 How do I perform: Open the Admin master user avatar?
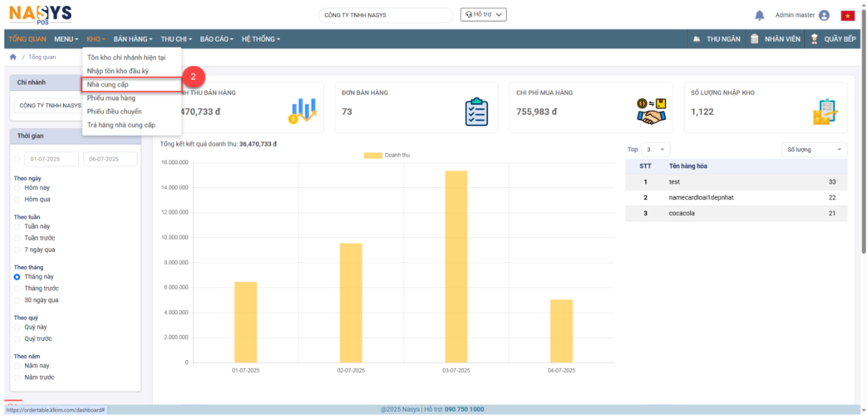(x=824, y=15)
